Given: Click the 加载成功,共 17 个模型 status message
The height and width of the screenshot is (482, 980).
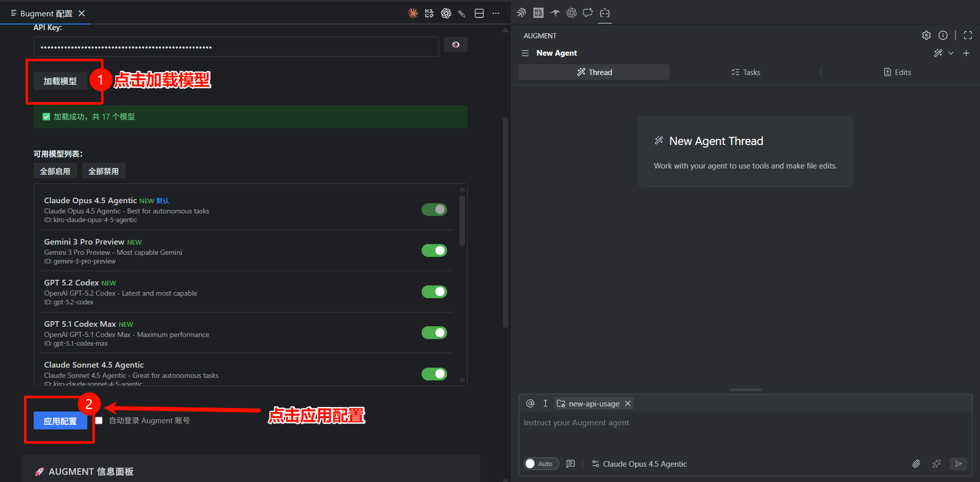Looking at the screenshot, I should [251, 116].
